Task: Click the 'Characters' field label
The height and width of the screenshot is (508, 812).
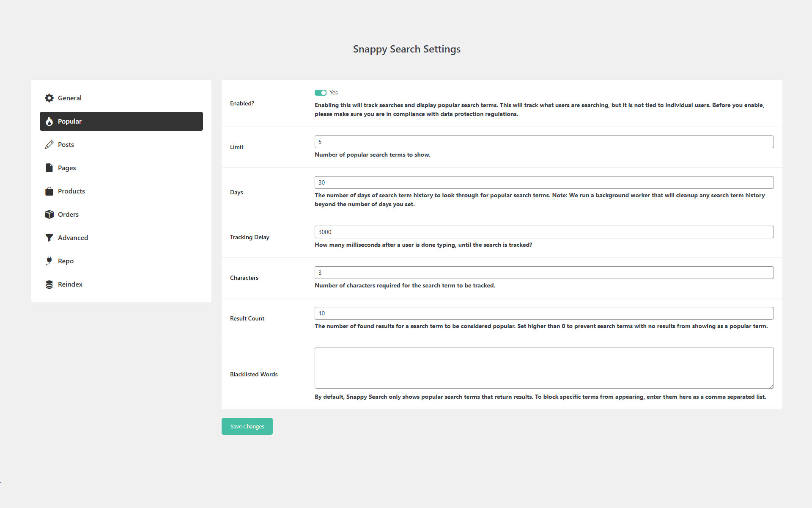Action: (x=244, y=278)
